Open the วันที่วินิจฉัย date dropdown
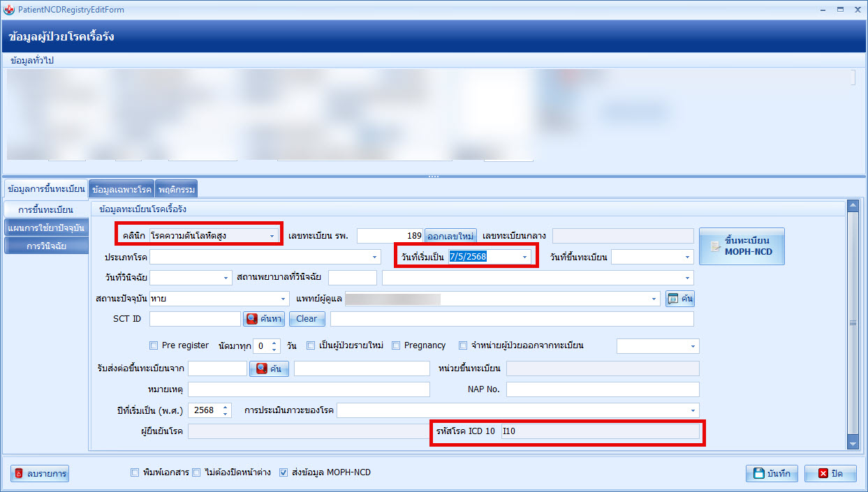This screenshot has height=492, width=868. pyautogui.click(x=226, y=278)
